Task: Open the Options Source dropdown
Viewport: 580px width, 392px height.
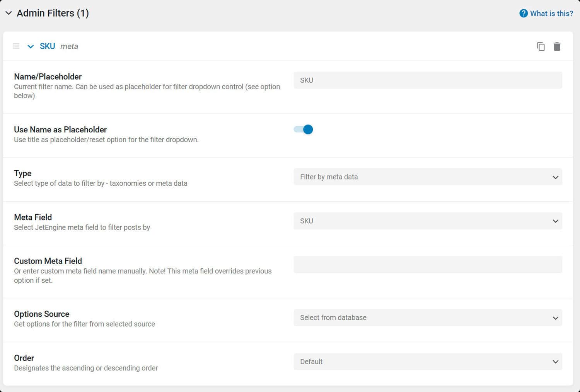Action: pyautogui.click(x=428, y=317)
